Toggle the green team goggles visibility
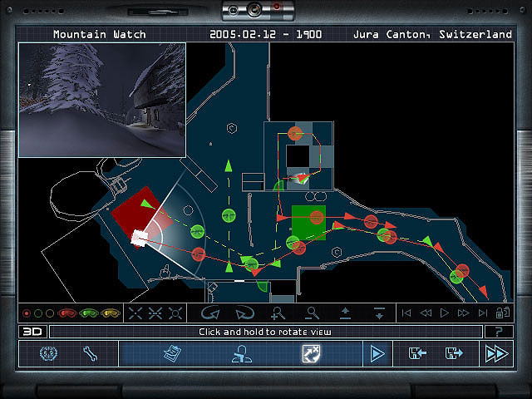This screenshot has height=399, width=532. [88, 313]
